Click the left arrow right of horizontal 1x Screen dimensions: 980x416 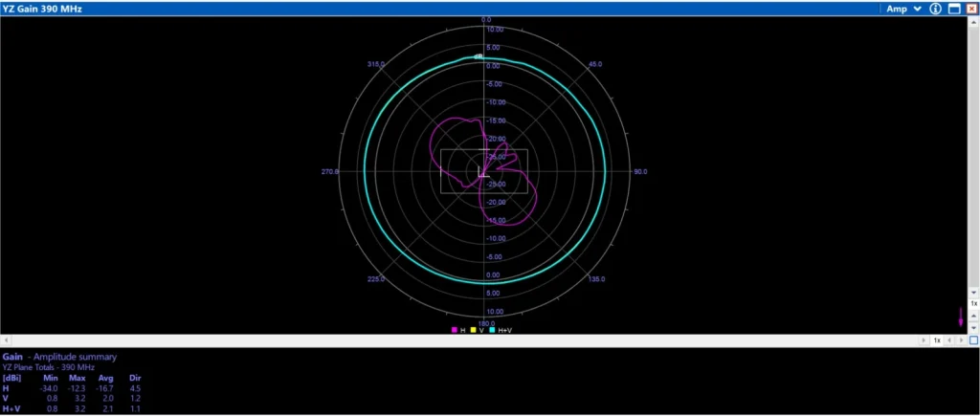click(x=949, y=340)
